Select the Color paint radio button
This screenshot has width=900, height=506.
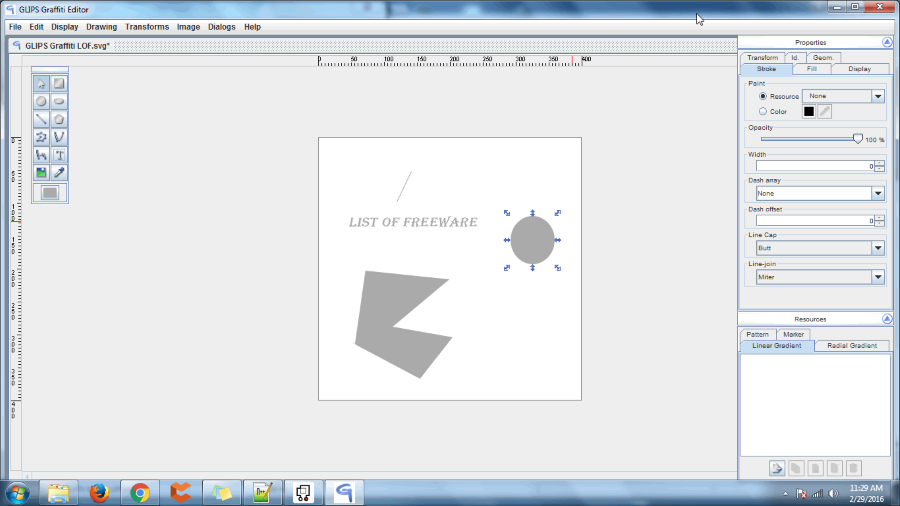[763, 111]
